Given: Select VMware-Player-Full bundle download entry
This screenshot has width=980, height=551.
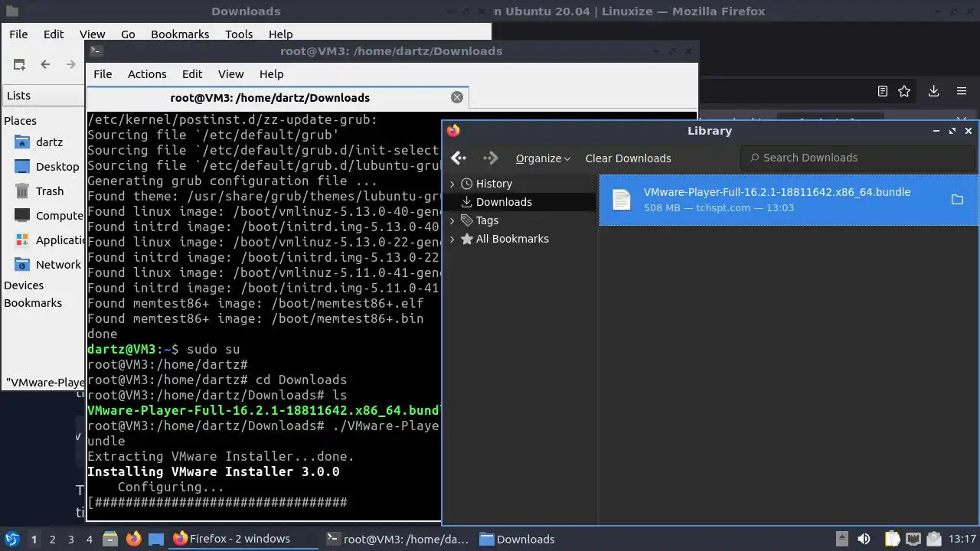Looking at the screenshot, I should (x=789, y=200).
